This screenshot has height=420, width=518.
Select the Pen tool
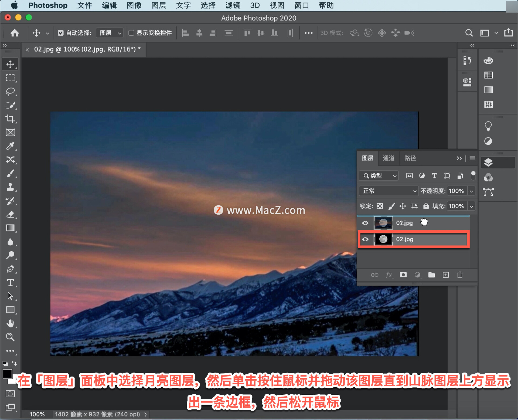coord(10,269)
